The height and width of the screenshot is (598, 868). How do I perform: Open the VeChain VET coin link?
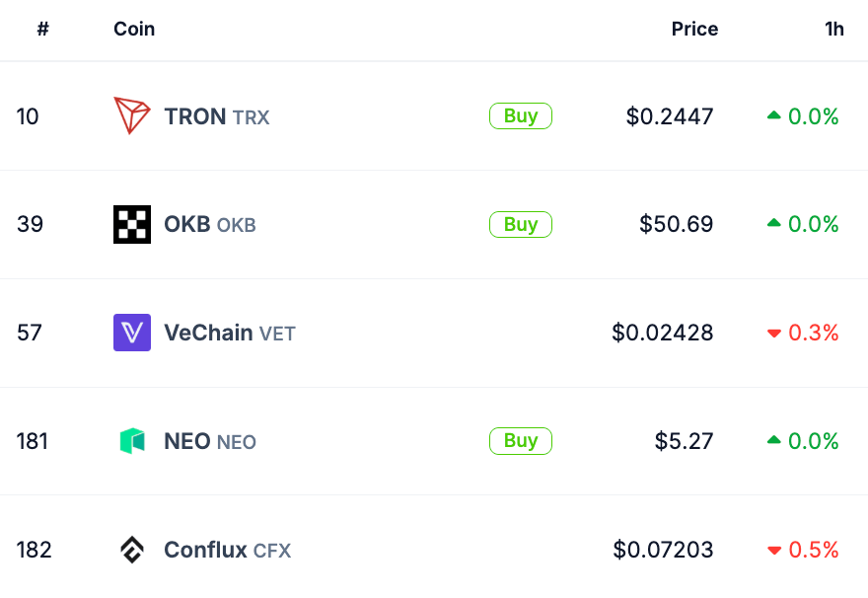point(229,333)
